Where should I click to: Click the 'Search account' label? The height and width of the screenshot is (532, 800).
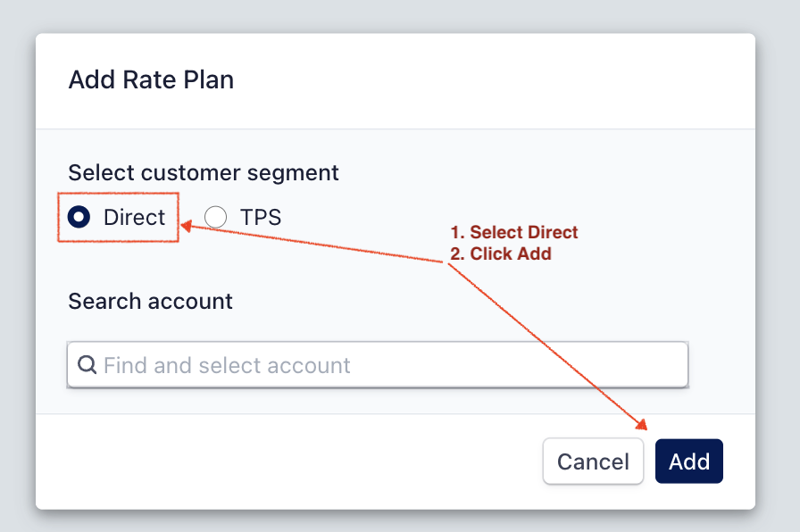[150, 301]
